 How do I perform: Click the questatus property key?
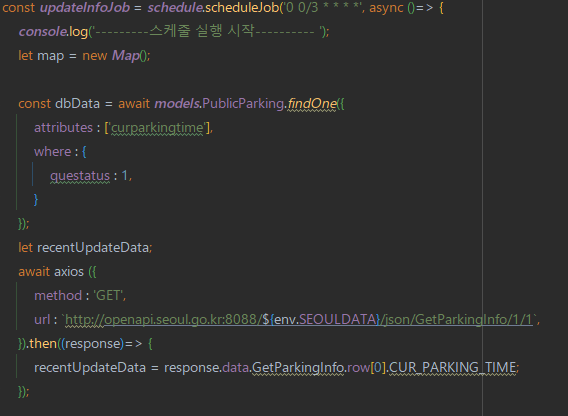click(x=80, y=176)
